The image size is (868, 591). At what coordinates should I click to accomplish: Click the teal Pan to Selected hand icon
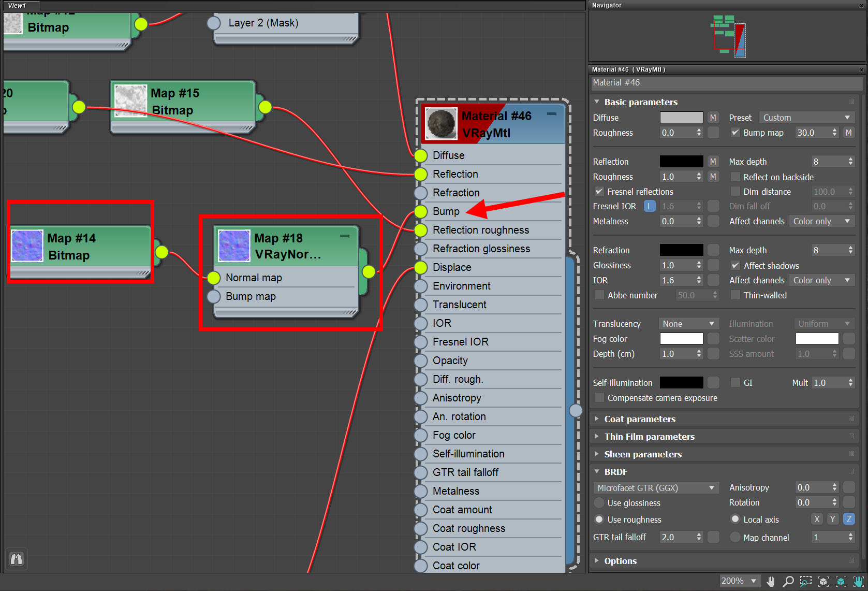[858, 581]
